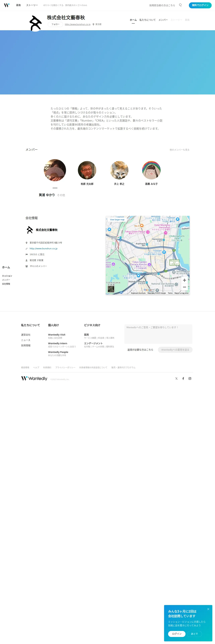Click the フォロー button
The width and height of the screenshot is (215, 644).
click(x=55, y=24)
